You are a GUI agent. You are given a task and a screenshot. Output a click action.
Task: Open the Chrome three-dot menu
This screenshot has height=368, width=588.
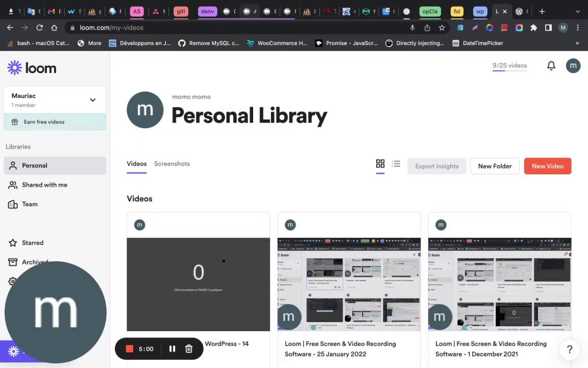click(x=578, y=28)
